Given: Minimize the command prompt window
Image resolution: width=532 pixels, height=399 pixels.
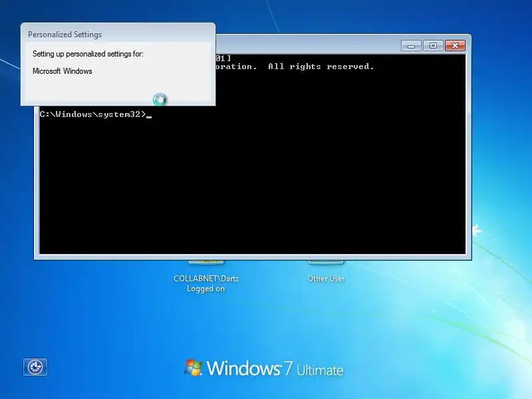Looking at the screenshot, I should (x=411, y=45).
